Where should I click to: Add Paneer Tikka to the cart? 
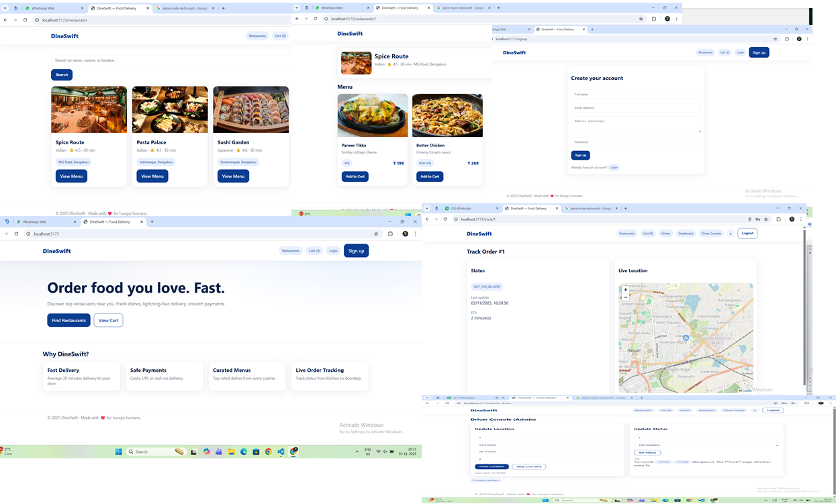click(355, 177)
